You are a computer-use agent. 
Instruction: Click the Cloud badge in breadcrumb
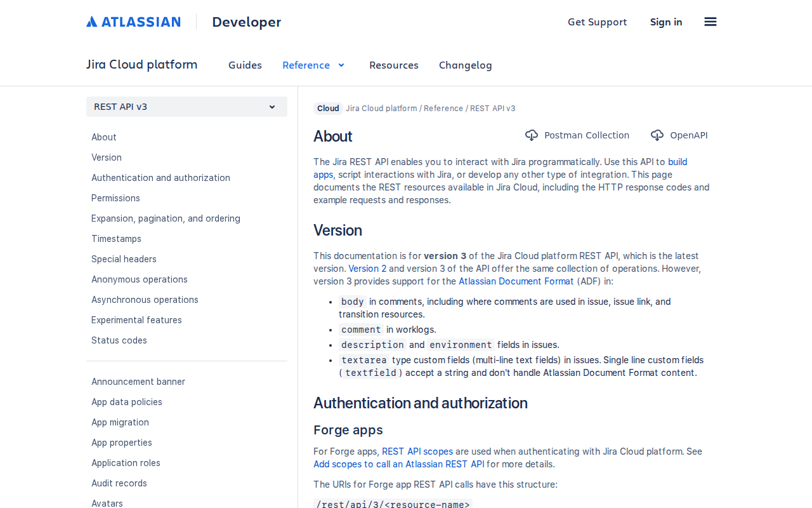tap(328, 108)
